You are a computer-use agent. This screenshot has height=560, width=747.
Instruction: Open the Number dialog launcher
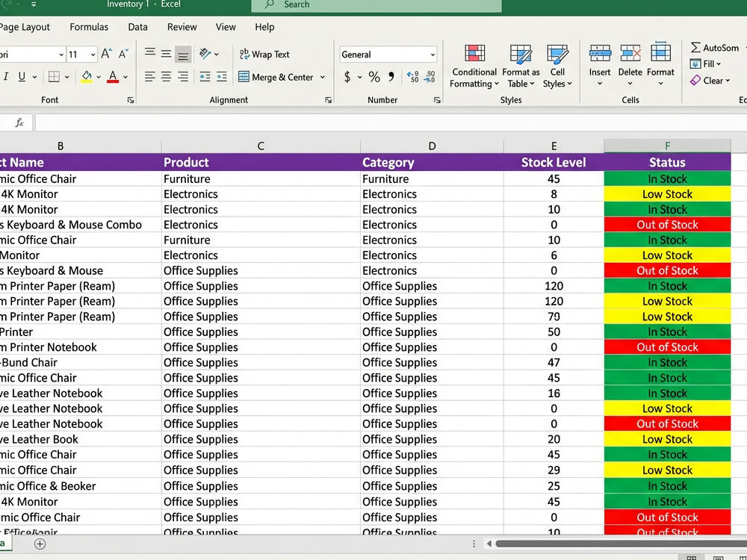[437, 100]
